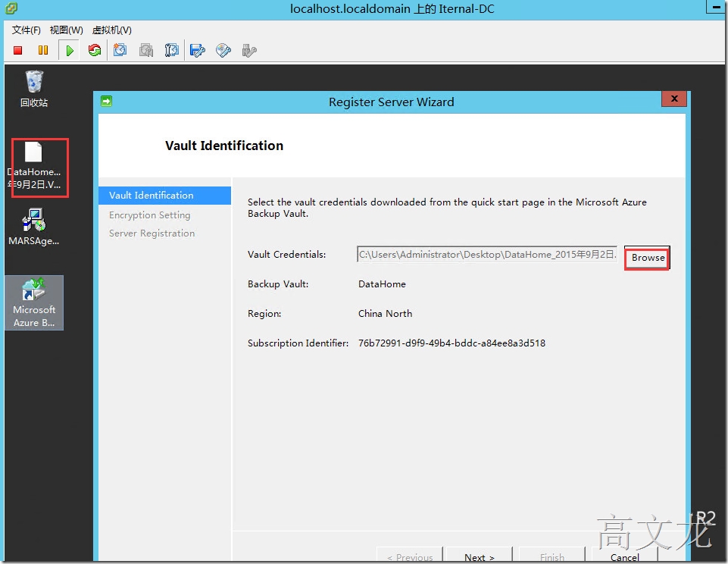Click Browse to choose vault credentials
Image resolution: width=728 pixels, height=564 pixels.
(x=647, y=258)
